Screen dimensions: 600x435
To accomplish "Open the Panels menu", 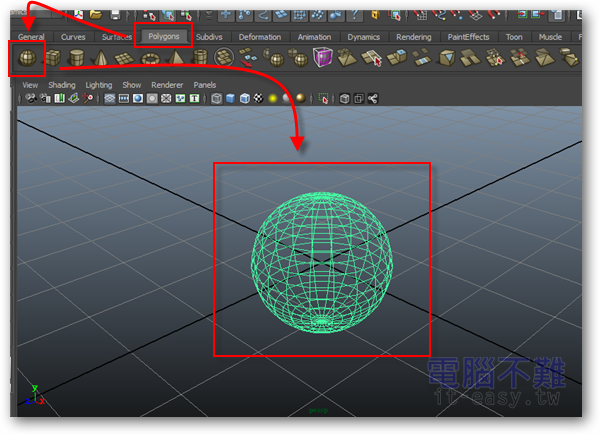I will tap(204, 85).
